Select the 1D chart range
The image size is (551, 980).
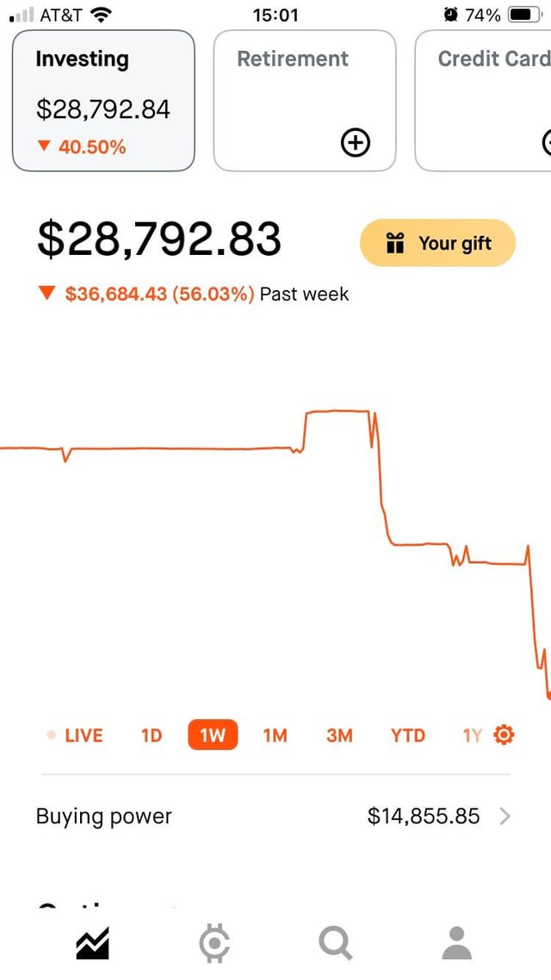pyautogui.click(x=152, y=735)
